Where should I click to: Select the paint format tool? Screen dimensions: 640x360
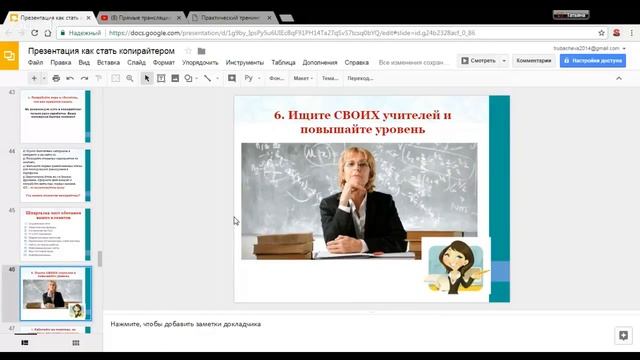(x=98, y=78)
